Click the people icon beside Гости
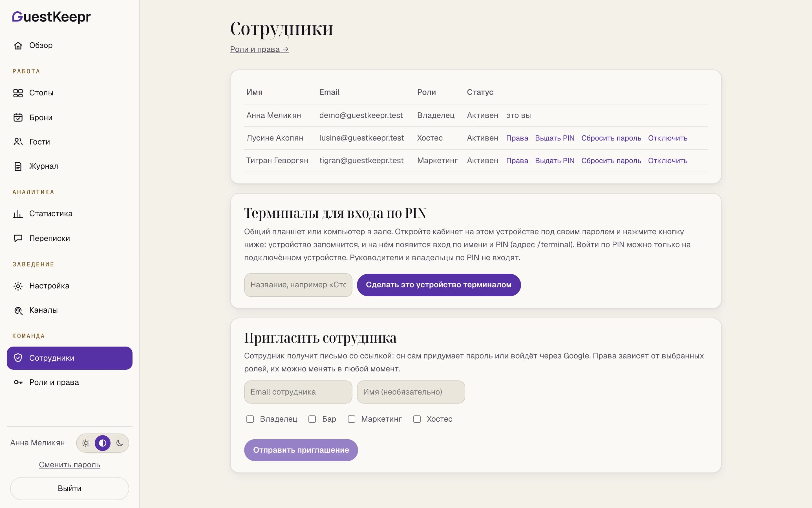 tap(18, 142)
